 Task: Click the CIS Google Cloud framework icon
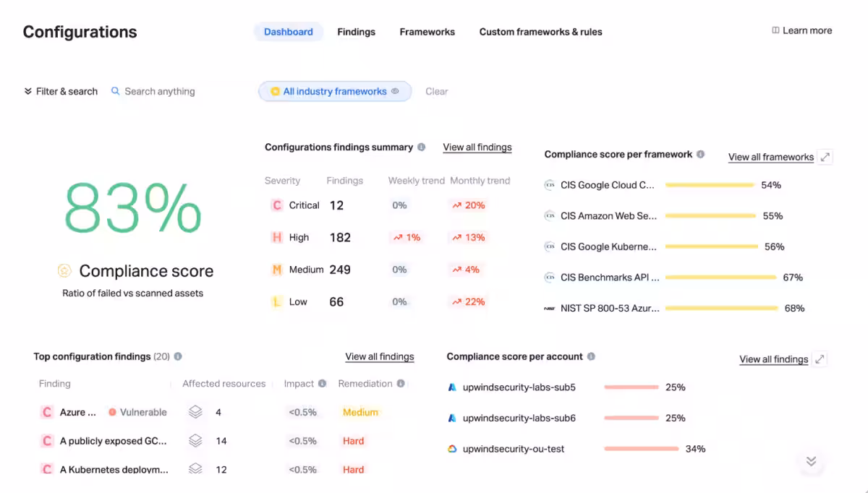pyautogui.click(x=549, y=185)
